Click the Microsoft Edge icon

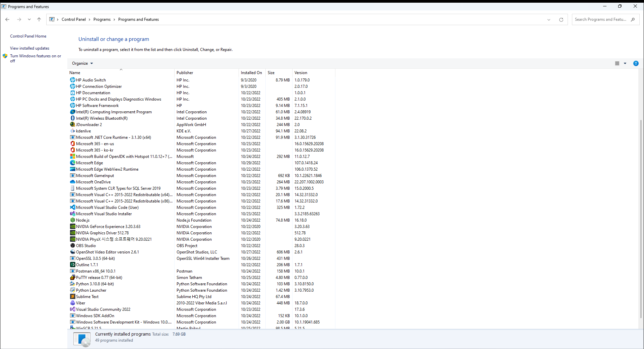(73, 163)
